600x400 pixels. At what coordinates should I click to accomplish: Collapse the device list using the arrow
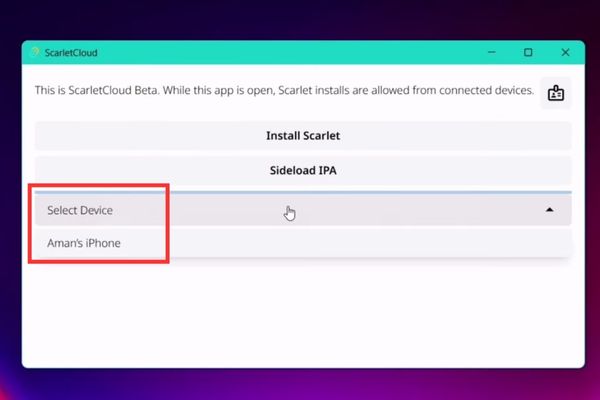coord(549,210)
